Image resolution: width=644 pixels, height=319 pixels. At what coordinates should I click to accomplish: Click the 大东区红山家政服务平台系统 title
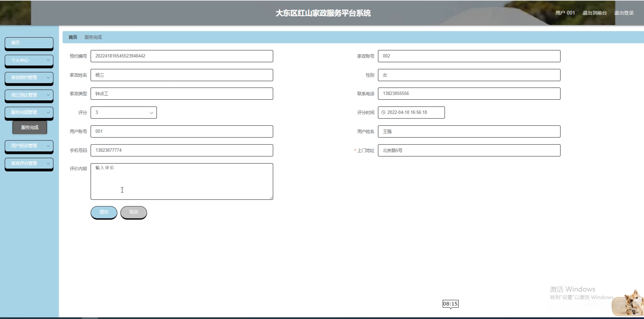coord(323,13)
